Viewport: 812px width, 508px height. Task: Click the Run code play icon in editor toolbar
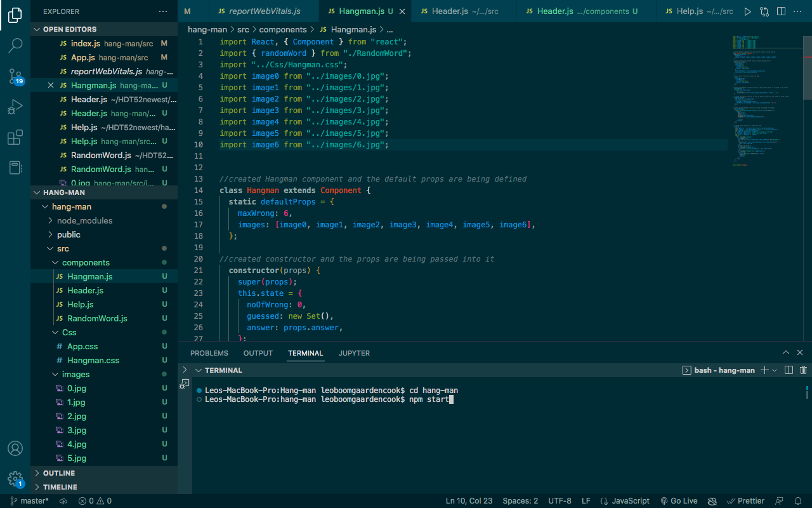click(x=747, y=11)
